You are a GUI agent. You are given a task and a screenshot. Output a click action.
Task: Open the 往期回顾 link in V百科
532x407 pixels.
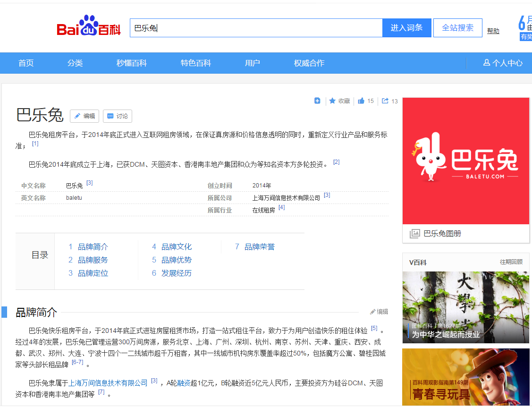pyautogui.click(x=511, y=262)
